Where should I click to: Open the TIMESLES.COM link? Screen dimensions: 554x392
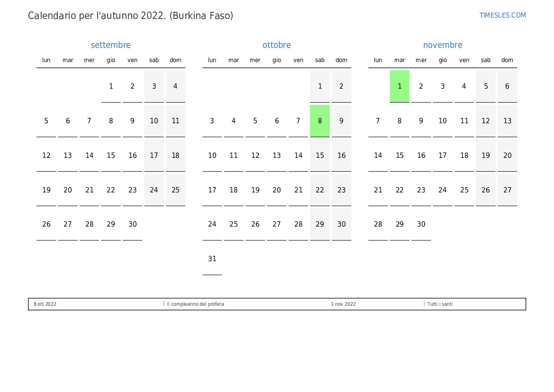coord(502,15)
